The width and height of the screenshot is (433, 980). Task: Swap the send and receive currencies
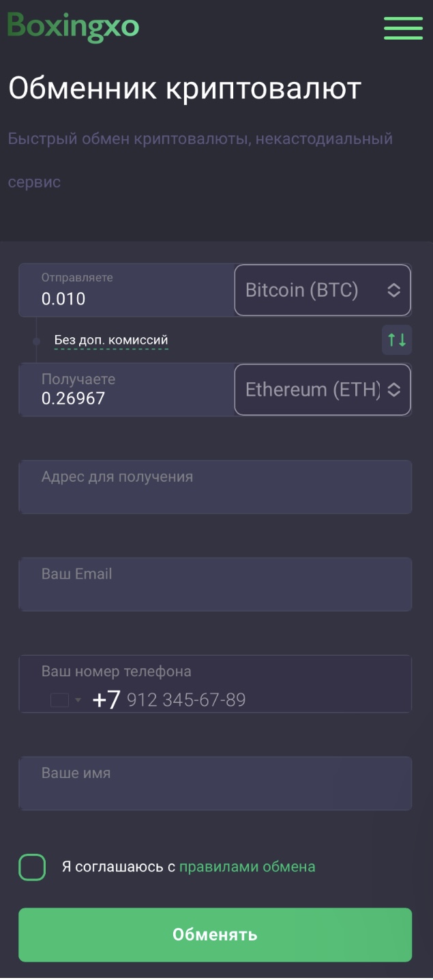click(x=397, y=339)
